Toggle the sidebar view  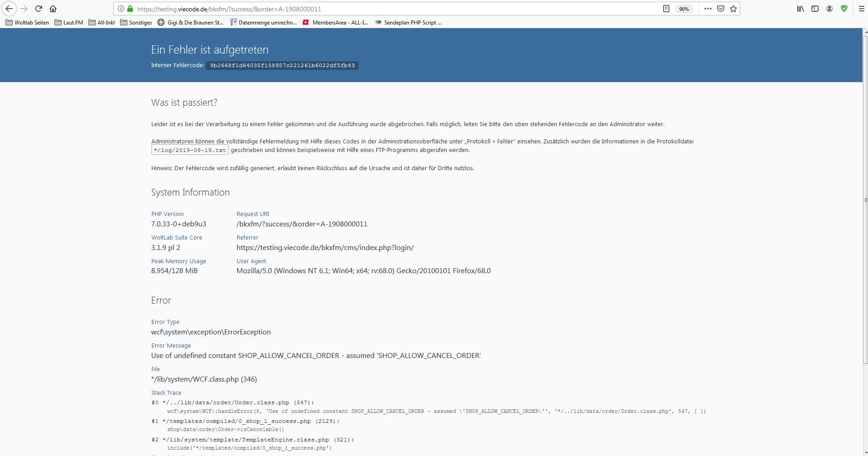coord(815,9)
